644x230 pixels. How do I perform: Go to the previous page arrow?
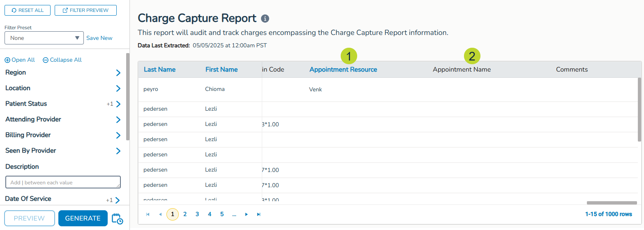coord(160,214)
